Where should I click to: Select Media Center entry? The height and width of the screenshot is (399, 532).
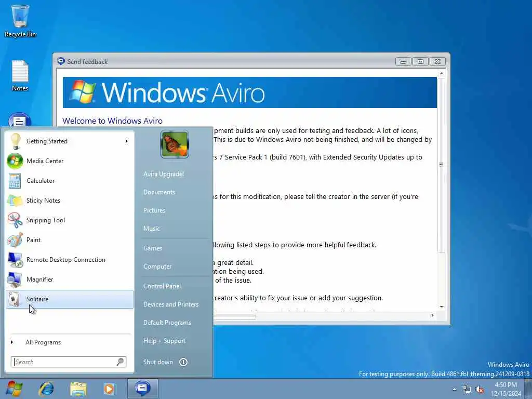pos(70,161)
